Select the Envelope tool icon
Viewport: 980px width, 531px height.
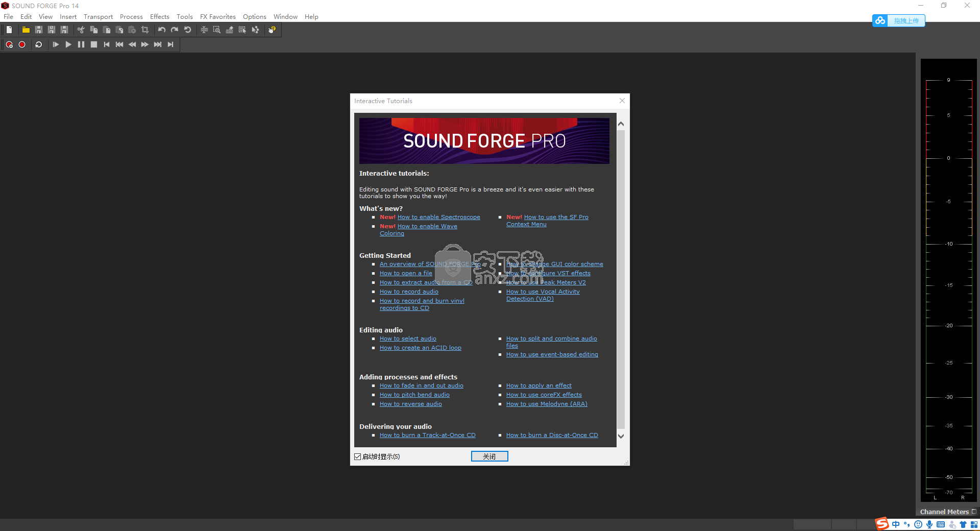255,30
